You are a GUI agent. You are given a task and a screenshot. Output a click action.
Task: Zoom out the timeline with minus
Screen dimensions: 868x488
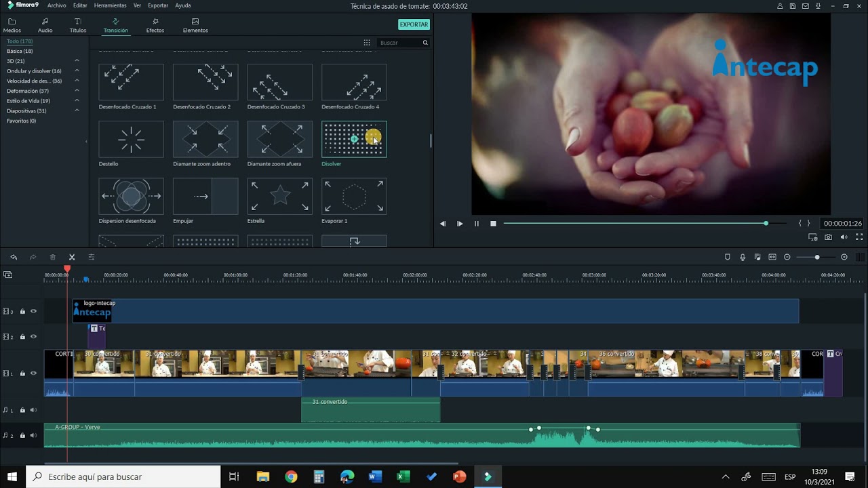(787, 257)
